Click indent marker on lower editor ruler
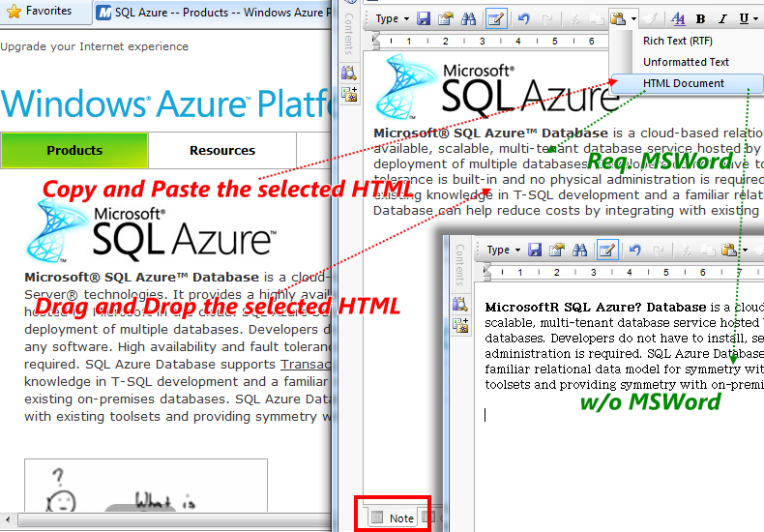764x532 pixels. pyautogui.click(x=486, y=273)
